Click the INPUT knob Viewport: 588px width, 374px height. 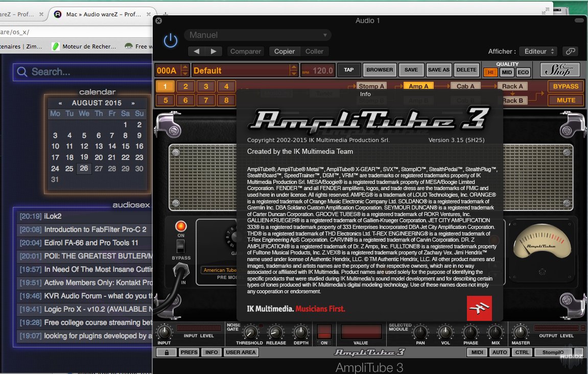click(164, 332)
